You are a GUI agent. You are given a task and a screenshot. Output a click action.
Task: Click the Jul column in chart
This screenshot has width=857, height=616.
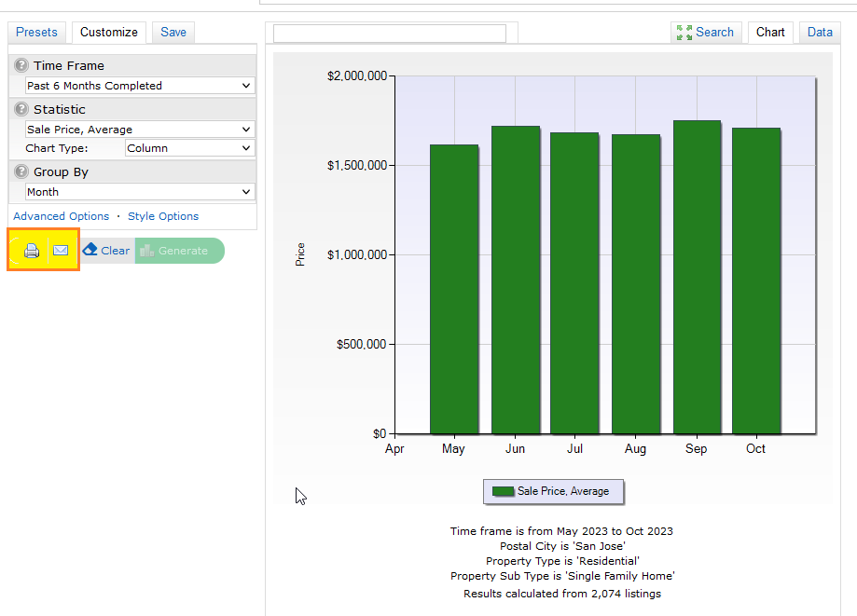coord(574,283)
